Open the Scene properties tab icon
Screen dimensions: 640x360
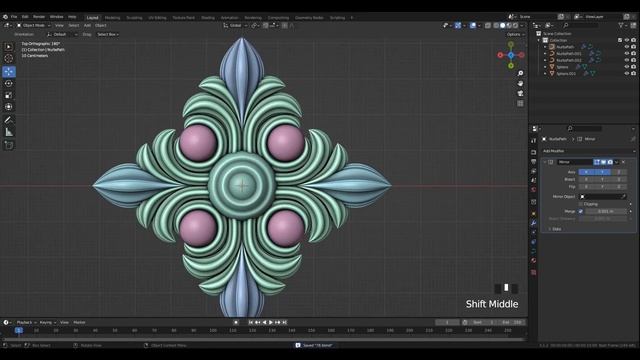(533, 180)
